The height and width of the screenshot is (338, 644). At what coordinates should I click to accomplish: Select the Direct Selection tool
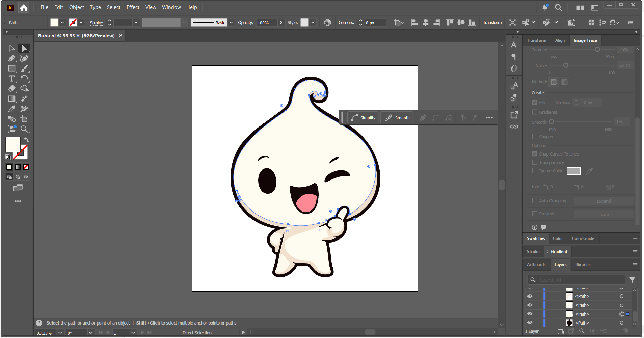pyautogui.click(x=24, y=48)
